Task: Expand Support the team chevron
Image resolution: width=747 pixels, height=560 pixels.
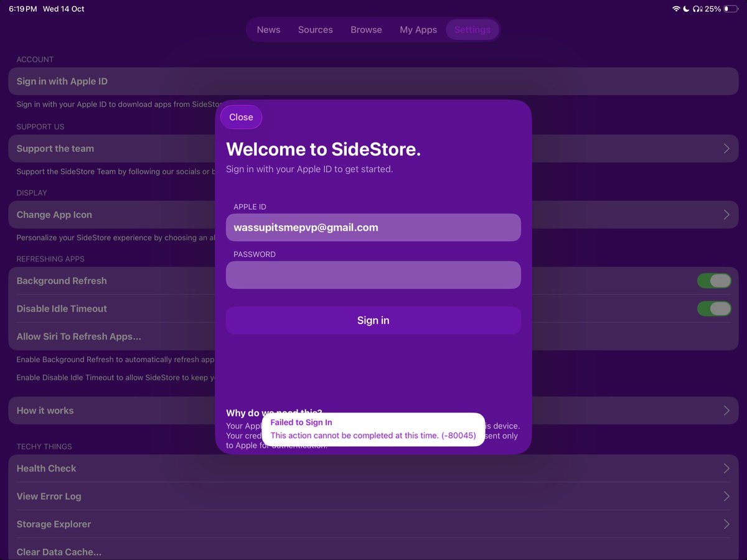Action: coord(726,149)
